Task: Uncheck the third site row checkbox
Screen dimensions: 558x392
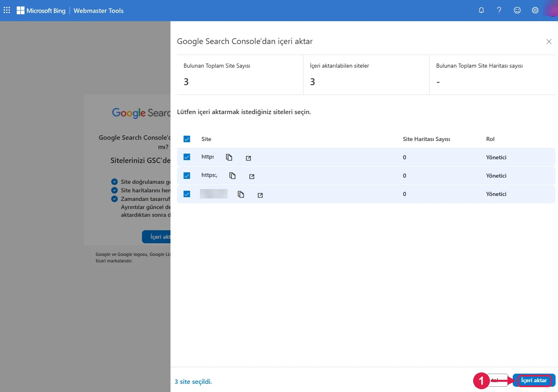Action: tap(187, 194)
